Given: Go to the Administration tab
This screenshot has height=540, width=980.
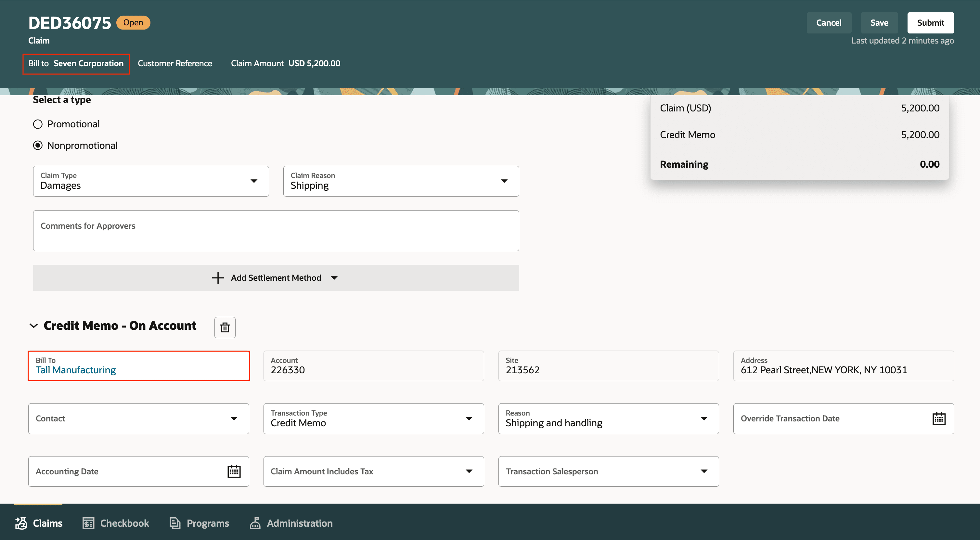Looking at the screenshot, I should [x=299, y=523].
